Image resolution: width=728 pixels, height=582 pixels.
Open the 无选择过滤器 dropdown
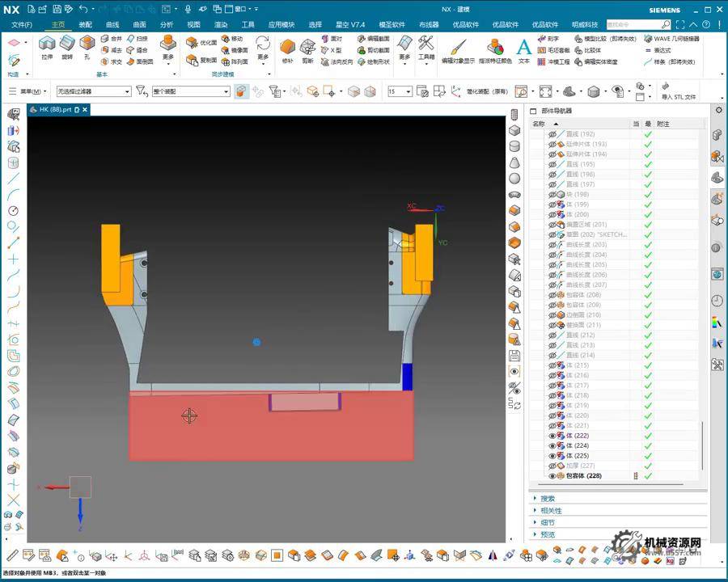pyautogui.click(x=93, y=91)
